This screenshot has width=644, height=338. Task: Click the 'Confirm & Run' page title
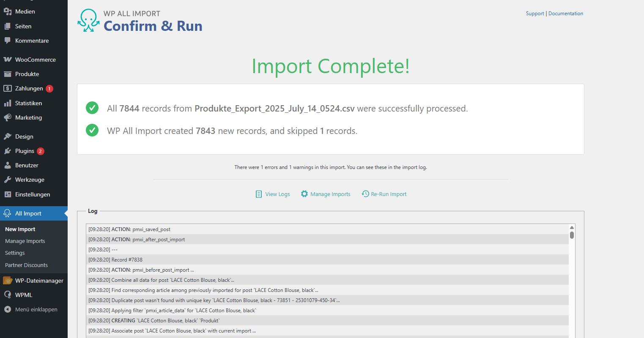(153, 26)
